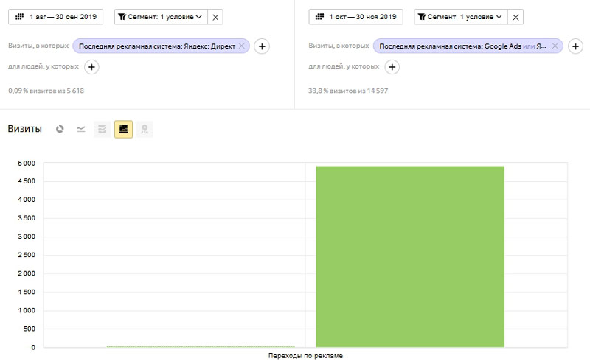This screenshot has width=590, height=364.
Task: Add people condition in left segment
Action: 91,67
